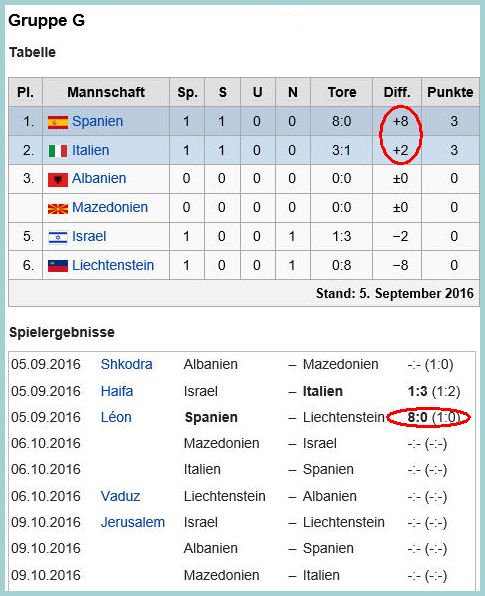
Task: Open the Spanien team link
Action: pos(98,121)
